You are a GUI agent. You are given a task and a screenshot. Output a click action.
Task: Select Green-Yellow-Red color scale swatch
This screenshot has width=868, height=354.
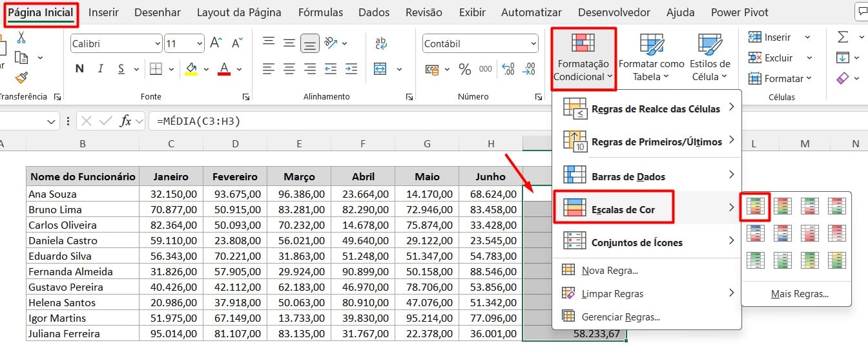[x=756, y=206]
